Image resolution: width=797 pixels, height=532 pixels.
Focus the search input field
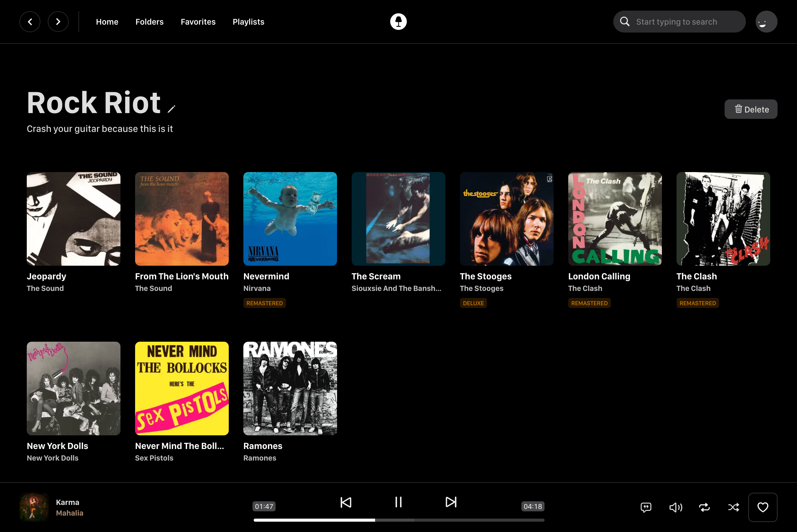click(679, 22)
